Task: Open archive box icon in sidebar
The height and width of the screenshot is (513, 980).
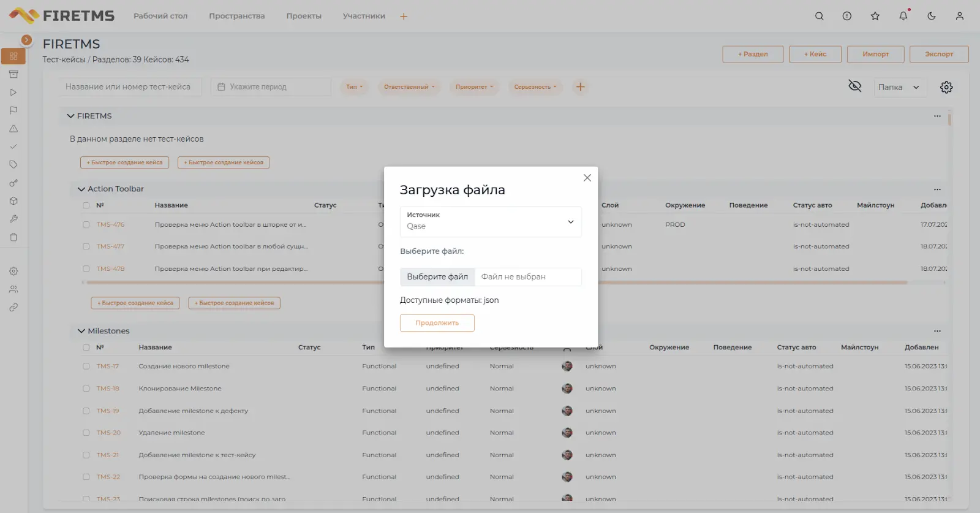Action: (x=13, y=74)
